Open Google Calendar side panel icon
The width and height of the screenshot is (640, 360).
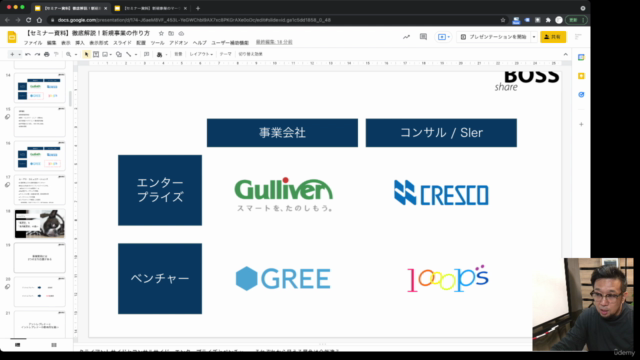[x=581, y=58]
